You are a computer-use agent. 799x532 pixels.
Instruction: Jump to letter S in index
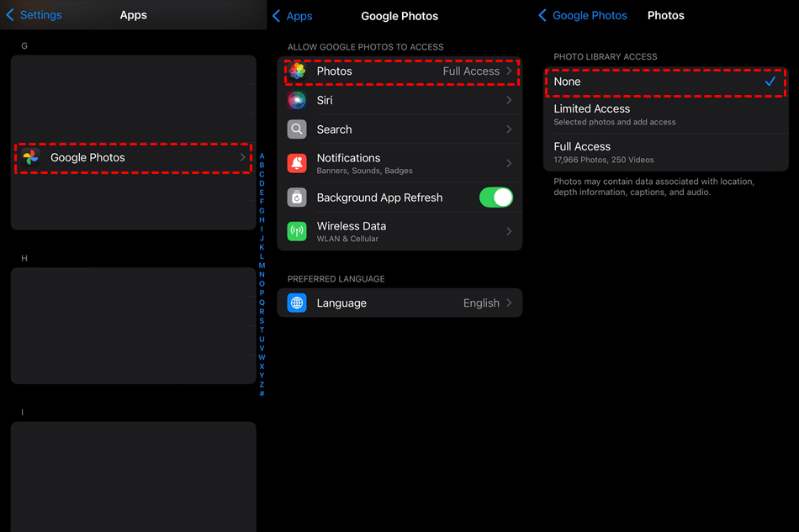[262, 321]
